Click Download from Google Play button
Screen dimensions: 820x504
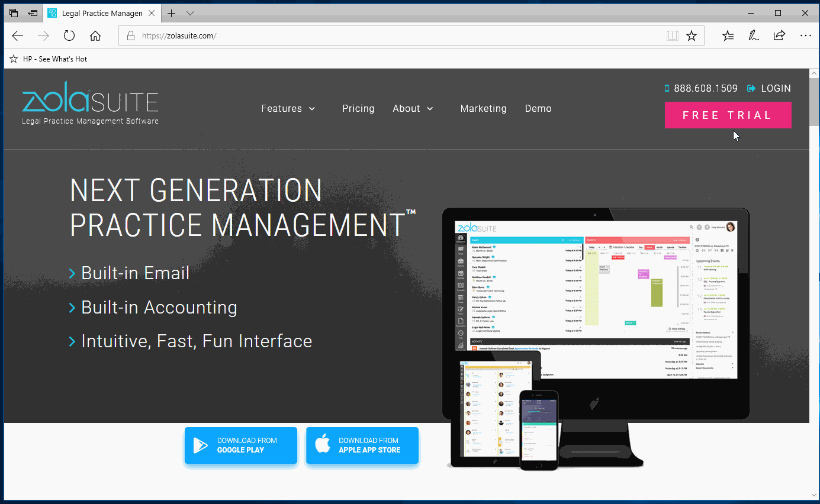[240, 445]
